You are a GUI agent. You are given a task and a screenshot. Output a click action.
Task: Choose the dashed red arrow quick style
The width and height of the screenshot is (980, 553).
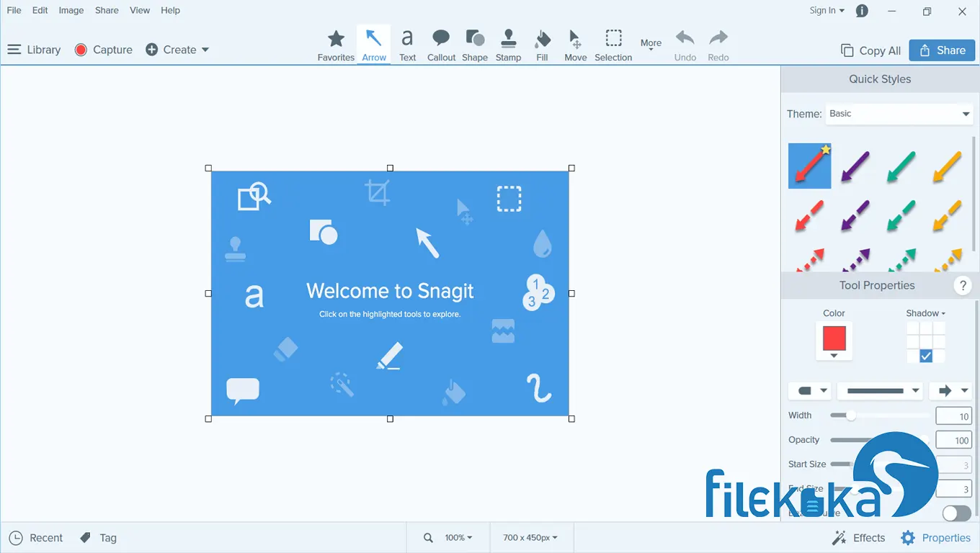tap(810, 216)
